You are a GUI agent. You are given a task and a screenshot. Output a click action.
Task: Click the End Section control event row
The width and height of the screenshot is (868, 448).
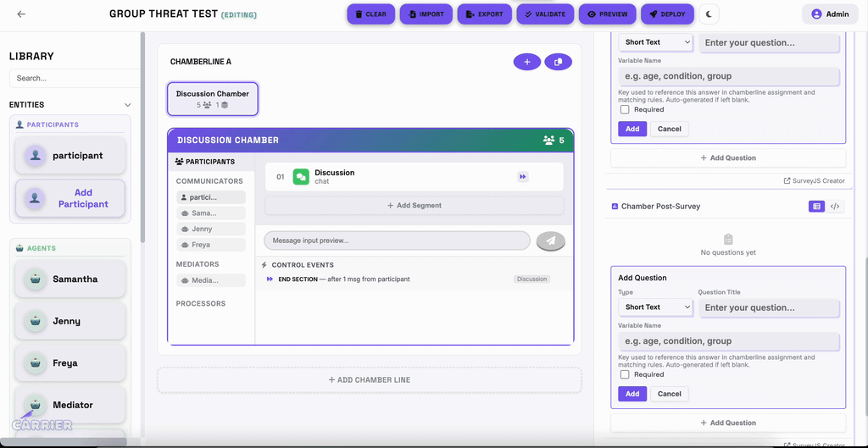coord(409,279)
